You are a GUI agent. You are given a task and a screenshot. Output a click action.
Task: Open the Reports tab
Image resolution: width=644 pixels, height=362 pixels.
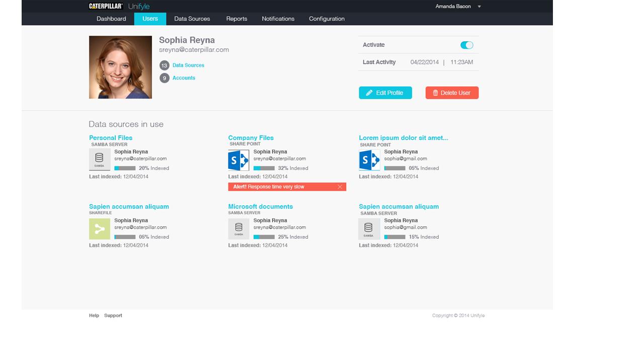point(236,19)
